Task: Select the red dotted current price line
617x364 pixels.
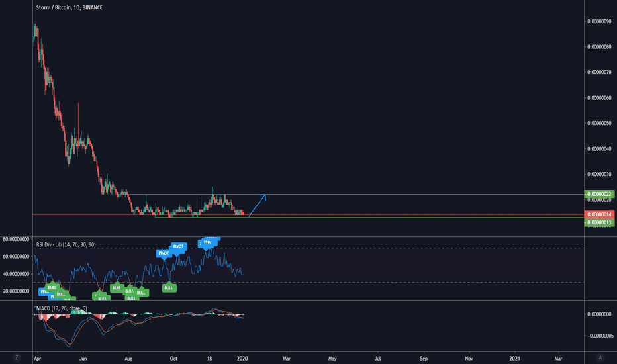Action: click(308, 215)
